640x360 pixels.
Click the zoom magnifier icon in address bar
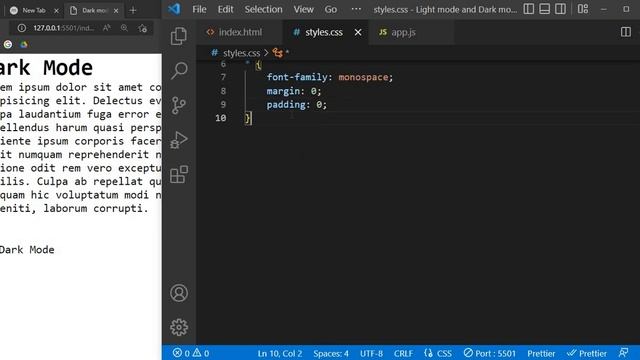[124, 28]
